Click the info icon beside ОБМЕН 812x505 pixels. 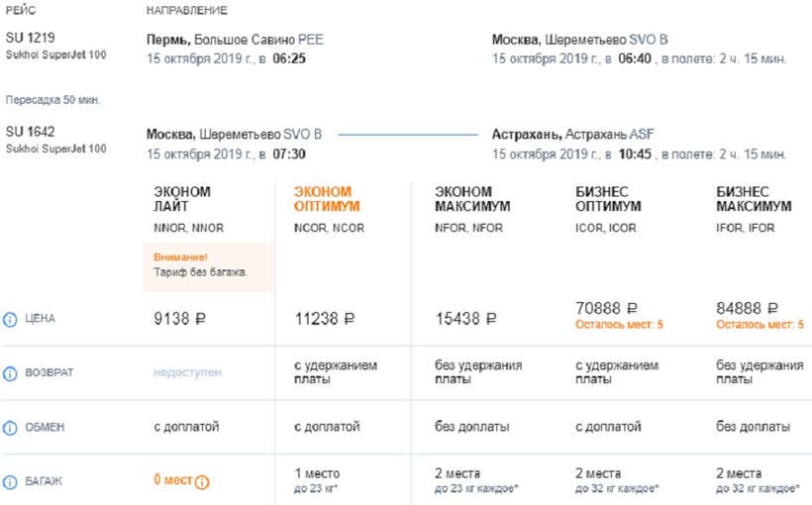click(10, 428)
